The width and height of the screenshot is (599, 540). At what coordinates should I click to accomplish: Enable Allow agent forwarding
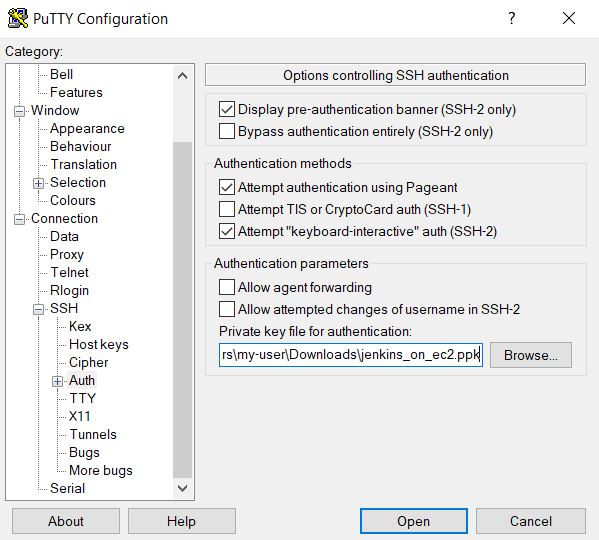[x=227, y=287]
